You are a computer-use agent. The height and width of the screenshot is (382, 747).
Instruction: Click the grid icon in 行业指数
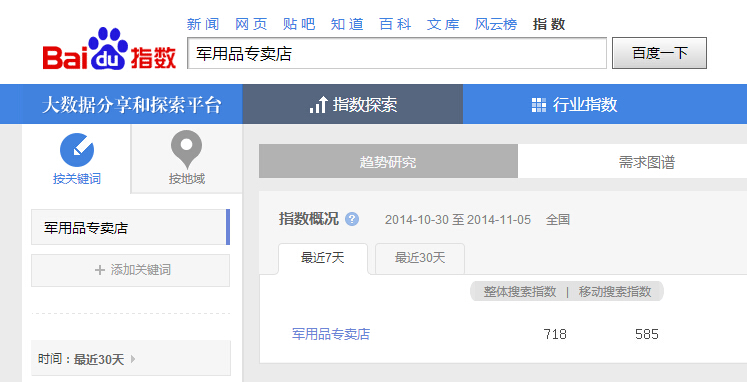pos(539,105)
